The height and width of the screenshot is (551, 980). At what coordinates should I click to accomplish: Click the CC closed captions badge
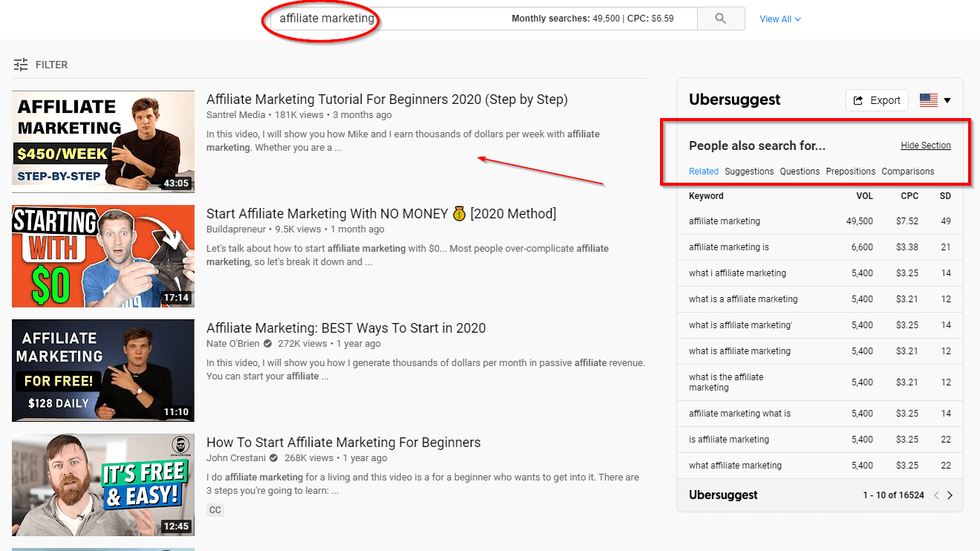[215, 510]
